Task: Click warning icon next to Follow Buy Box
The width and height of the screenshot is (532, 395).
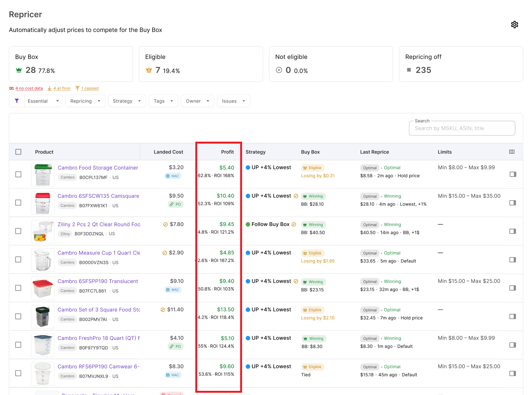Action: 294,224
